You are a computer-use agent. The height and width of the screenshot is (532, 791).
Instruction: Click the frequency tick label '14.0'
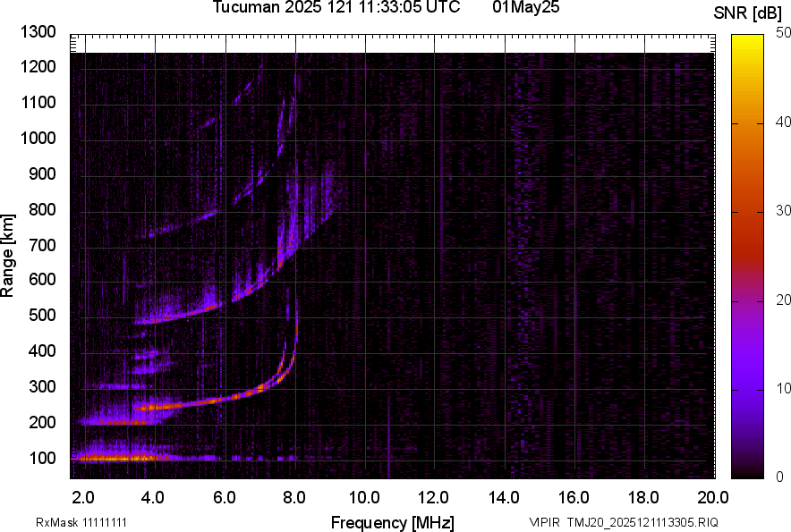[504, 498]
